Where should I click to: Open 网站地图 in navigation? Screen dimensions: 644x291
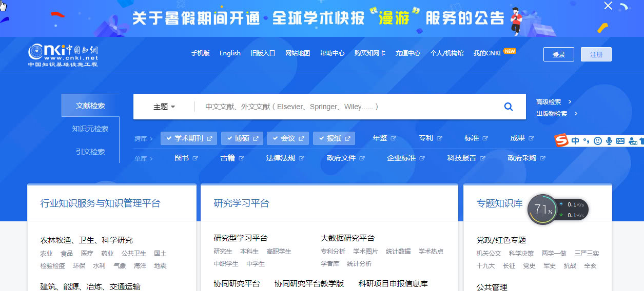click(x=298, y=53)
